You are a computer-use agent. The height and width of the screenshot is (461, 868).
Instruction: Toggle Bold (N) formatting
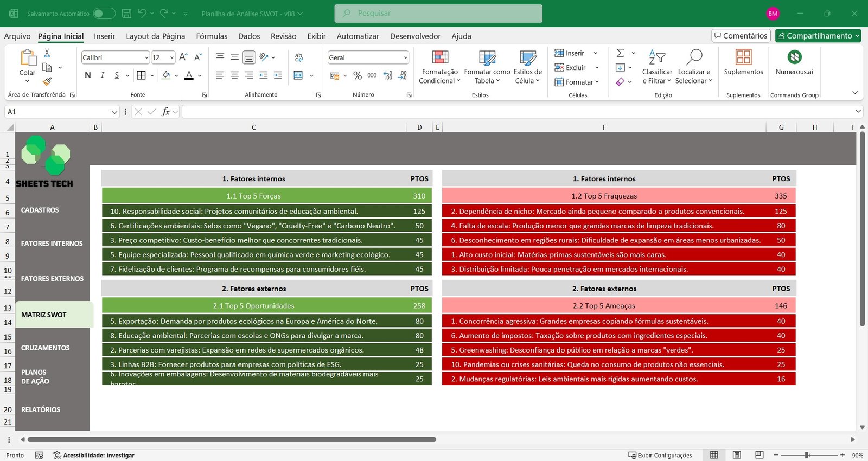pyautogui.click(x=88, y=75)
